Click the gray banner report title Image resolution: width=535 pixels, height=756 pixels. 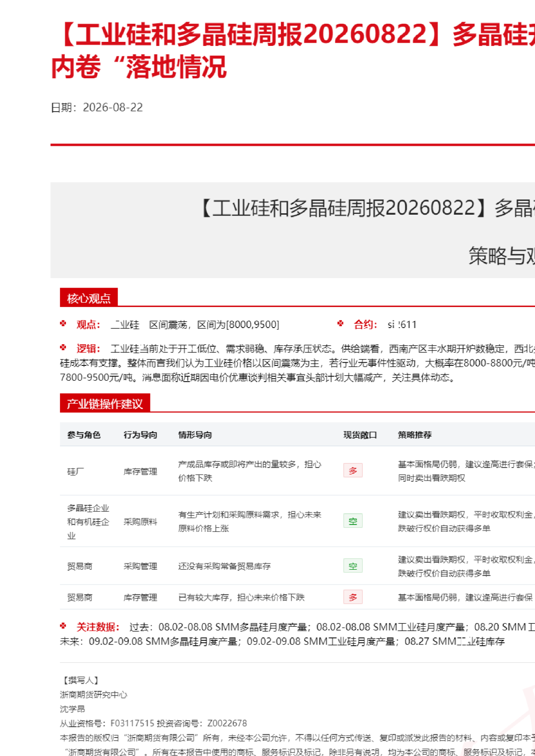coord(367,208)
